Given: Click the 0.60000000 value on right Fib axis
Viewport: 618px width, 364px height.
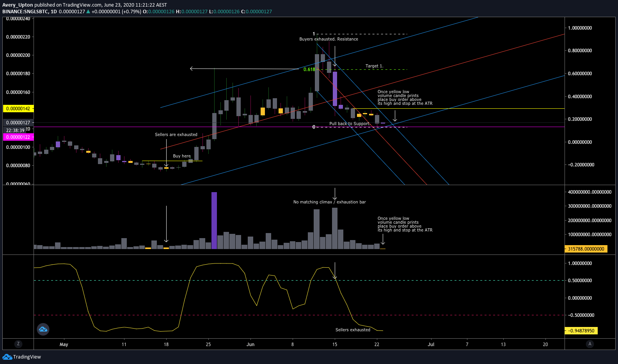Looking at the screenshot, I should pyautogui.click(x=580, y=74).
